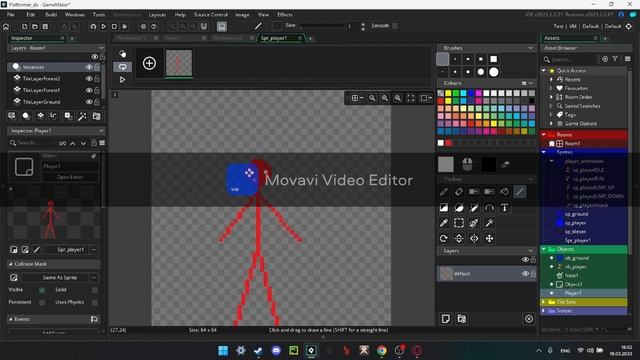Viewport: 640px width, 360px height.
Task: Hide the TileLayerForest1 layer
Action: click(89, 90)
